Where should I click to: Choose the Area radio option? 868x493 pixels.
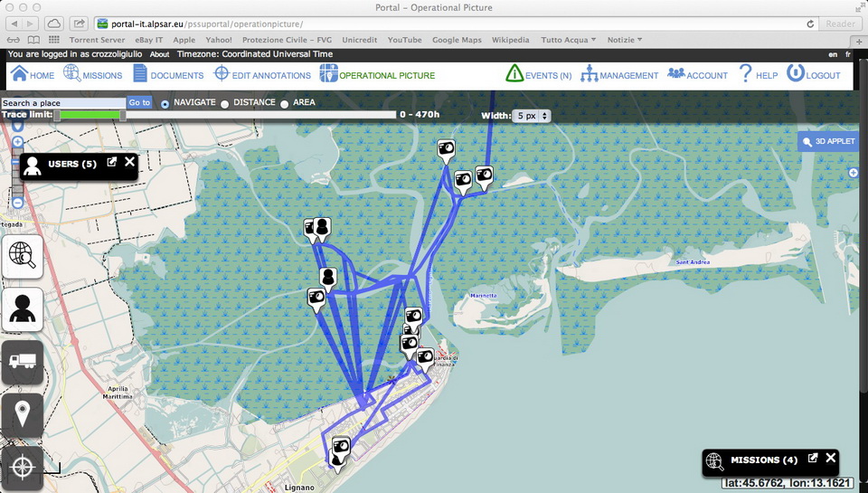point(285,104)
